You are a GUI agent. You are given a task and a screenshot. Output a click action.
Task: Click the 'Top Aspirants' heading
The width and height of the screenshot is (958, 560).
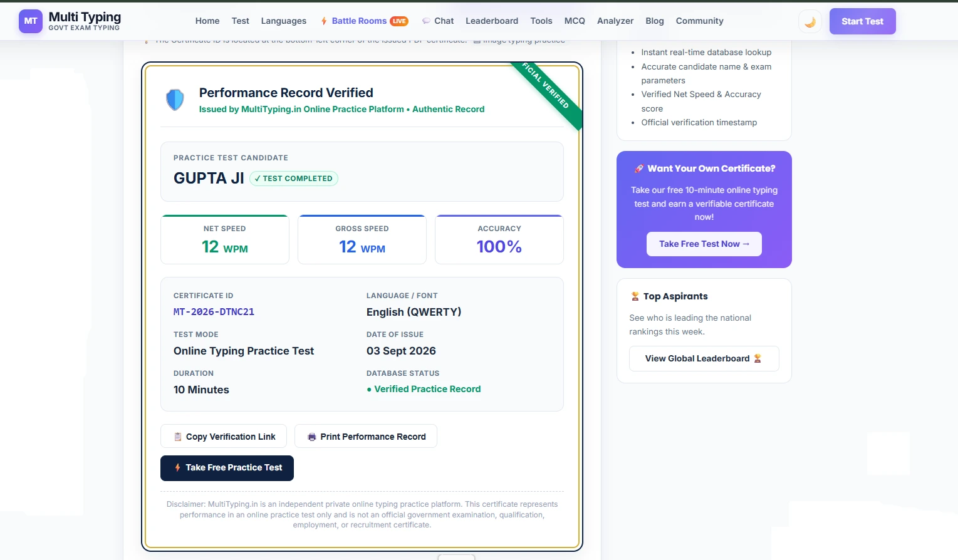[x=675, y=296]
